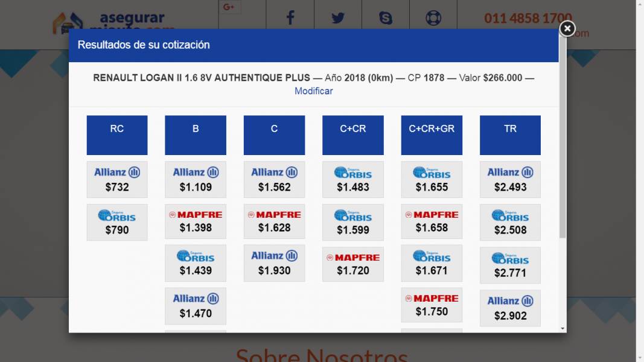Select Orbis C+CR quote for $1.483

[x=353, y=180]
